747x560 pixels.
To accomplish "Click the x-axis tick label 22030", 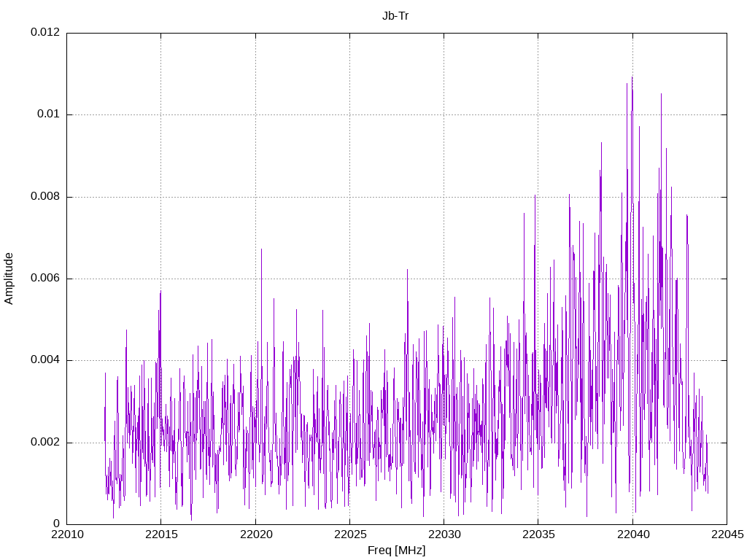I will click(x=444, y=534).
